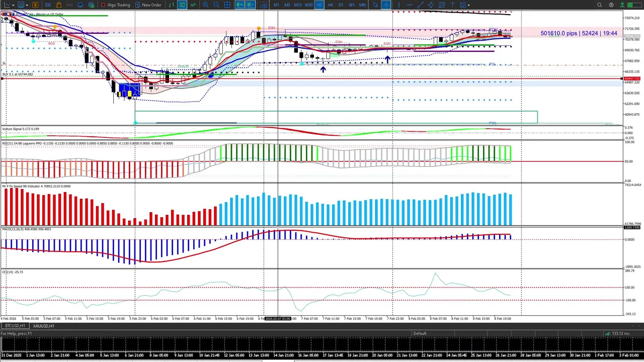
Task: Click the pips counter text 501610.0 pips
Action: [x=558, y=33]
